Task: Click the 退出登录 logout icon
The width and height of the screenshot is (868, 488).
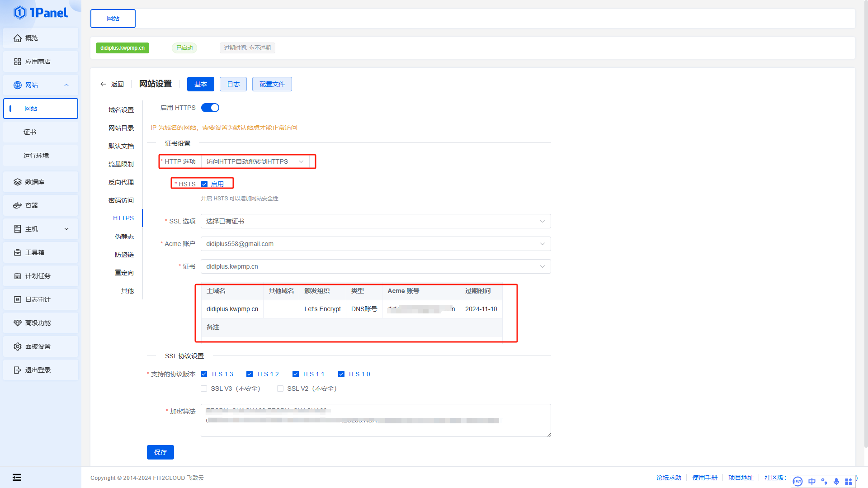Action: [x=18, y=370]
